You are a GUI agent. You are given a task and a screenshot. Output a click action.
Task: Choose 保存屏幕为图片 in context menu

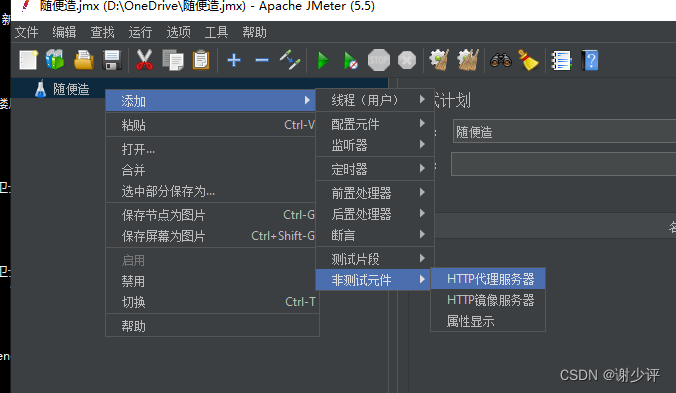tap(211, 236)
